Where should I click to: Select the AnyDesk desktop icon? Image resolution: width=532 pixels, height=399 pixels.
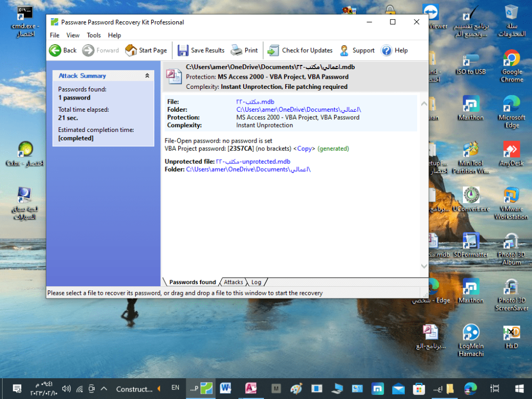[511, 154]
